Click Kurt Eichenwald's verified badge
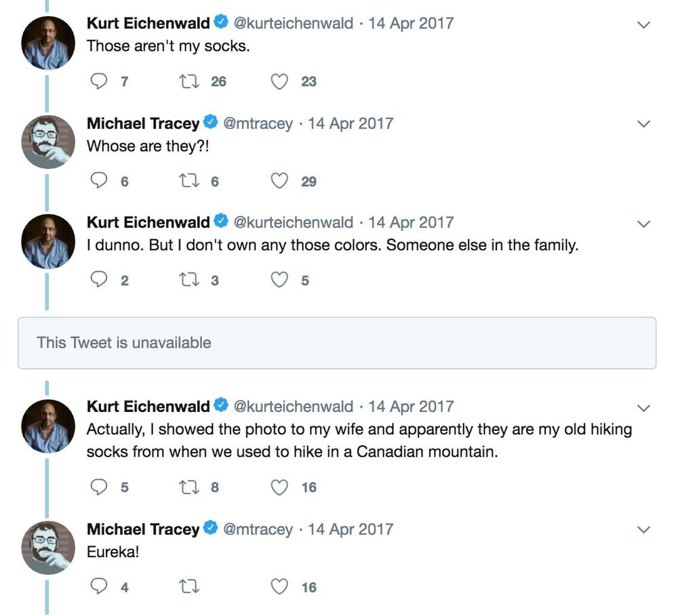Screen dimensions: 678x616 [x=220, y=22]
